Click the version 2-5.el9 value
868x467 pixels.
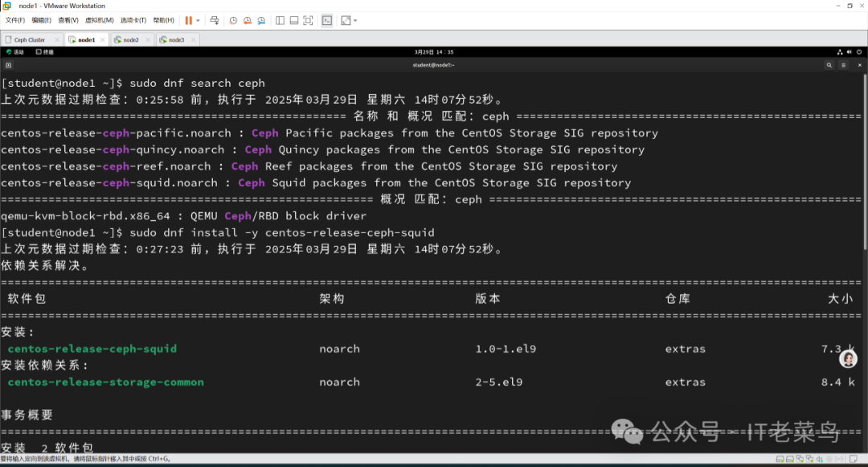(x=499, y=382)
